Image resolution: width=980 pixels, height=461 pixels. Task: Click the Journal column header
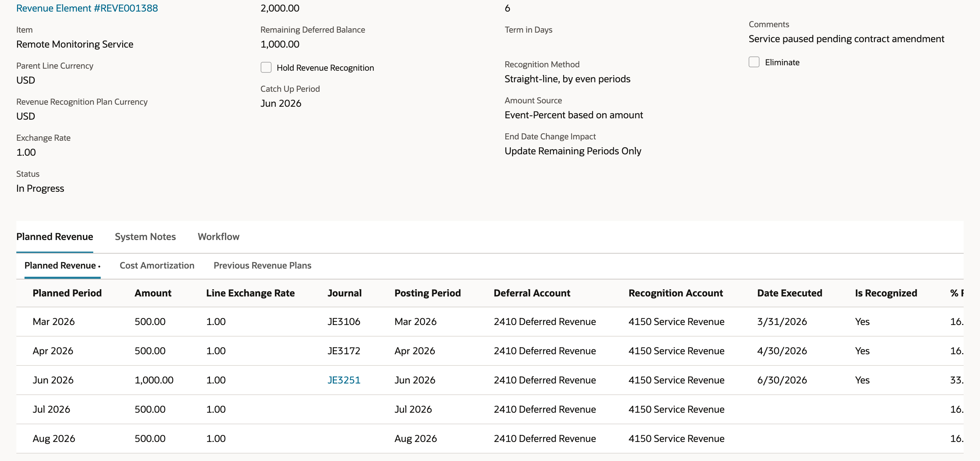pos(344,293)
